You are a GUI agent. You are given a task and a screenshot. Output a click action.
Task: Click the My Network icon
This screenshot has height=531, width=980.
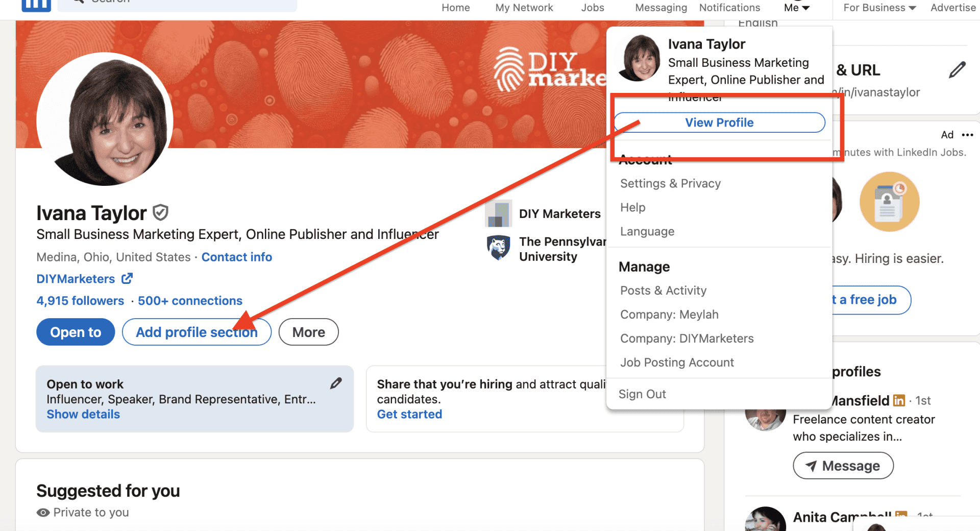(x=524, y=7)
